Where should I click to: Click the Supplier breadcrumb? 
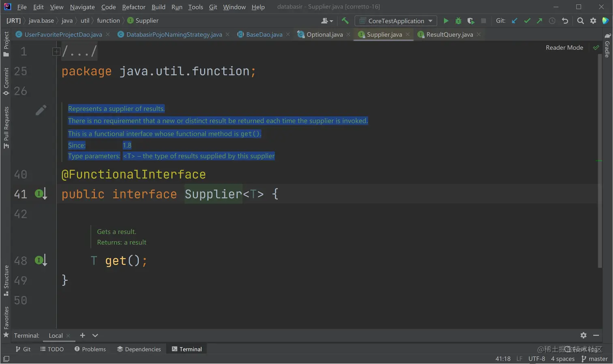[143, 21]
